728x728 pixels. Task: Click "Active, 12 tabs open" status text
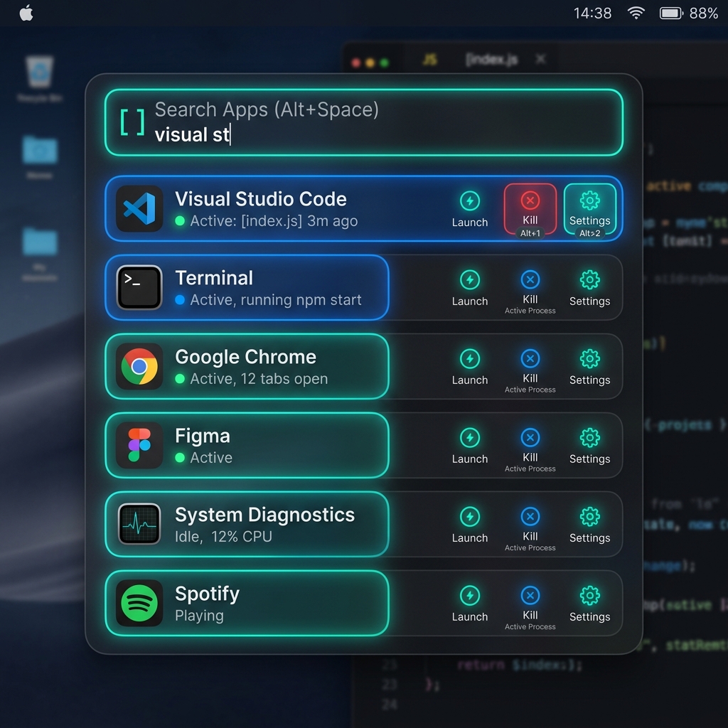click(259, 379)
